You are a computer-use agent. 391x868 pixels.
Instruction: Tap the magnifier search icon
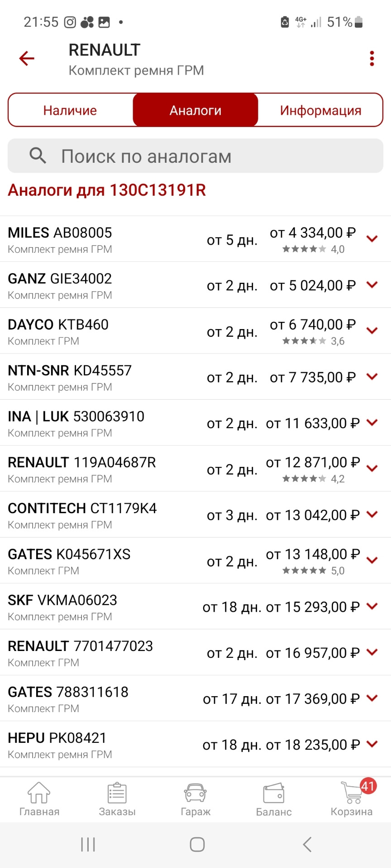[38, 156]
